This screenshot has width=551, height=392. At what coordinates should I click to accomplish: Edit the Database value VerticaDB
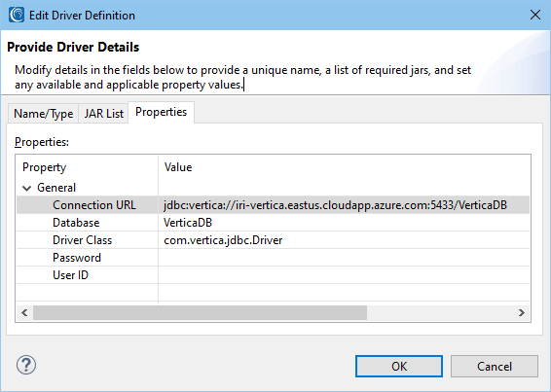[x=344, y=223]
